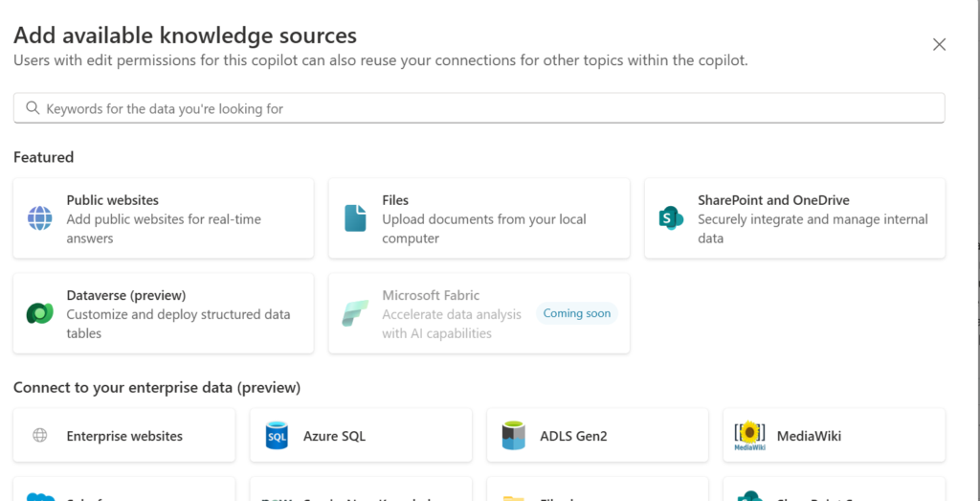This screenshot has height=501, width=980.
Task: Close the knowledge sources dialog
Action: pyautogui.click(x=940, y=44)
